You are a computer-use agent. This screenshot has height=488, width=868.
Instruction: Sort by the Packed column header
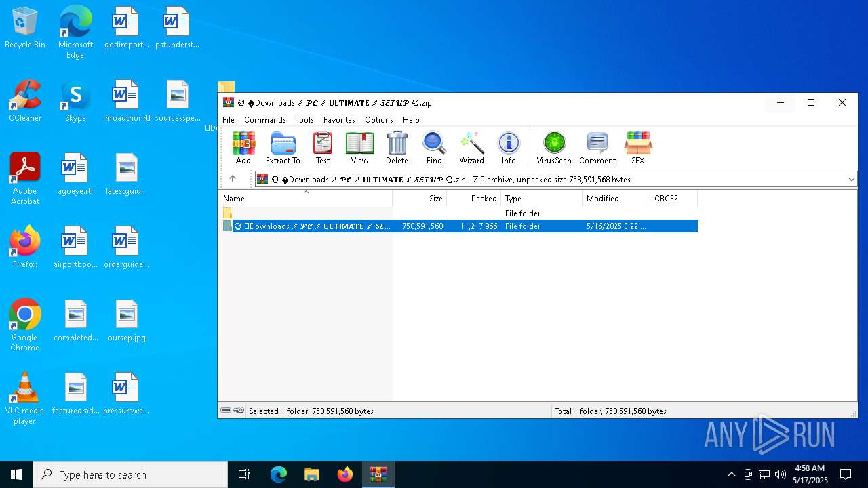coord(474,199)
